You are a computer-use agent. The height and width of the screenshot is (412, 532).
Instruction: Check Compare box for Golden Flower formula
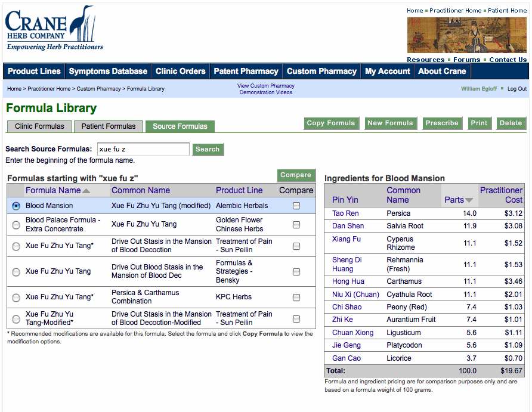(x=296, y=225)
